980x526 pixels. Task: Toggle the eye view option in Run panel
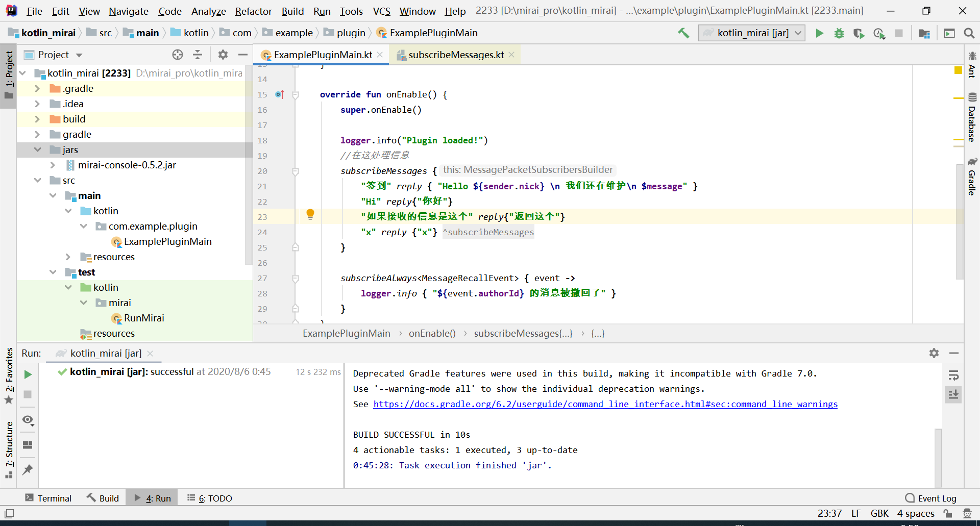pos(28,420)
